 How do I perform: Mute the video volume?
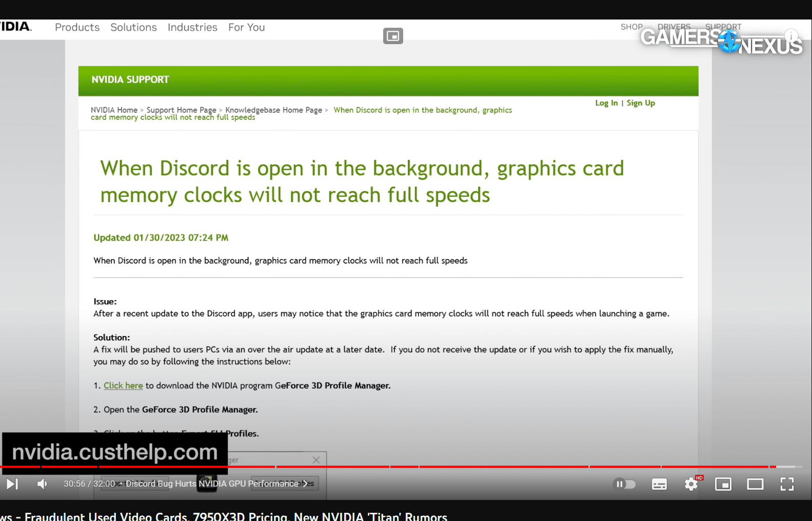(42, 484)
